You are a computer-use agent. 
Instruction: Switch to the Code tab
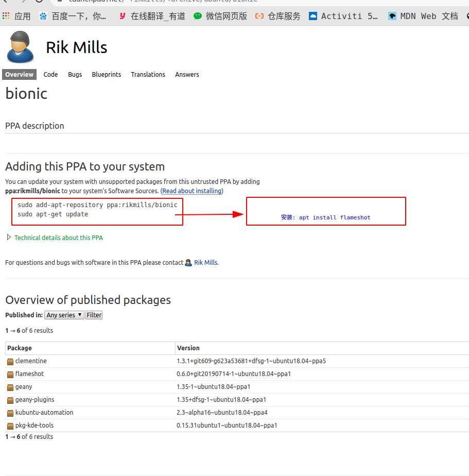[50, 74]
